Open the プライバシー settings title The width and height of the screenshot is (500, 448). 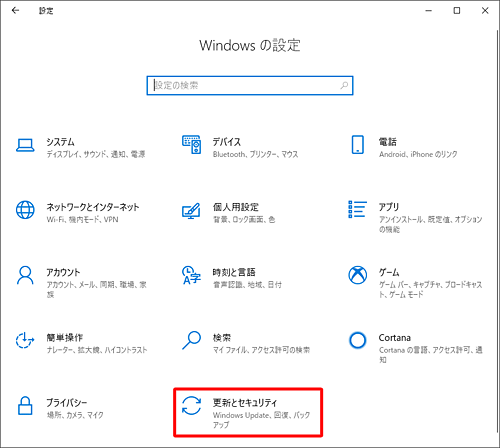[x=67, y=403]
